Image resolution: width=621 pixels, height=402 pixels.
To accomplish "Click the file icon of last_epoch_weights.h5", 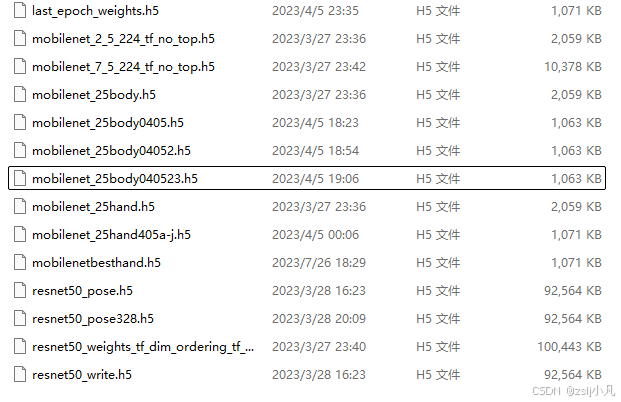I will coord(20,10).
